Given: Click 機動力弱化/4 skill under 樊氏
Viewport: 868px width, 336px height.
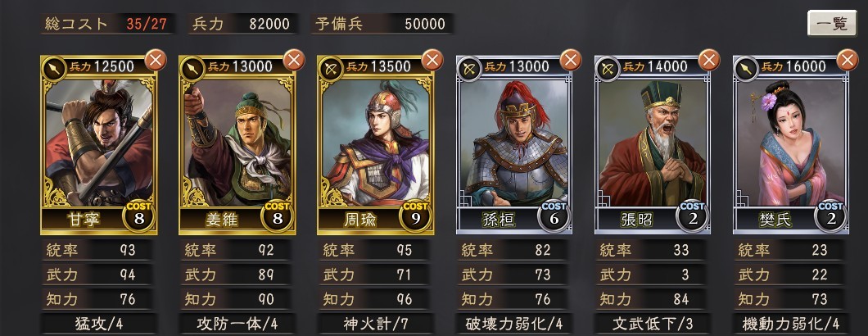Looking at the screenshot, I should (x=790, y=324).
